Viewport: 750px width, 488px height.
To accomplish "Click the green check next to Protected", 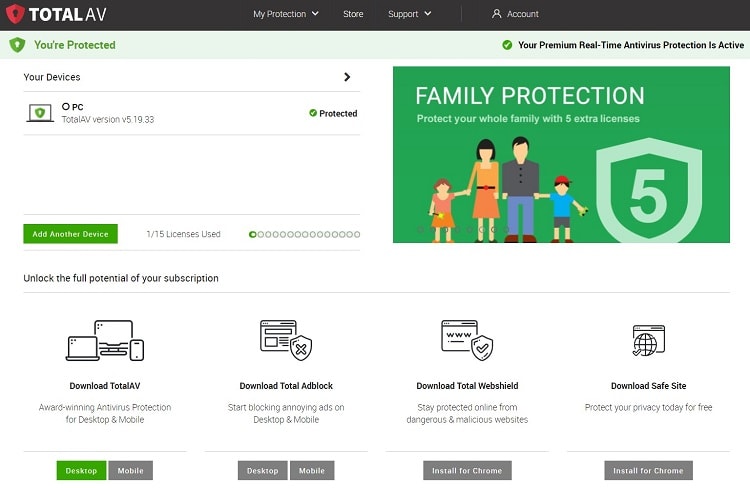I will click(x=313, y=113).
